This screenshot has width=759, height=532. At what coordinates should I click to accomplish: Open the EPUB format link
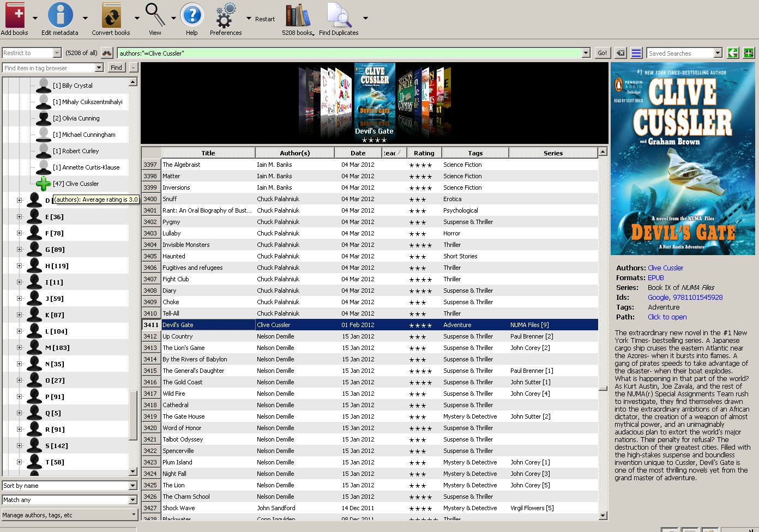coord(656,278)
